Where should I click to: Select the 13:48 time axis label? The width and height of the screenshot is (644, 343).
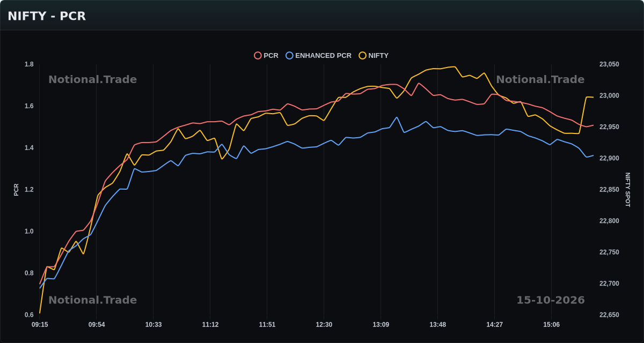(x=438, y=325)
